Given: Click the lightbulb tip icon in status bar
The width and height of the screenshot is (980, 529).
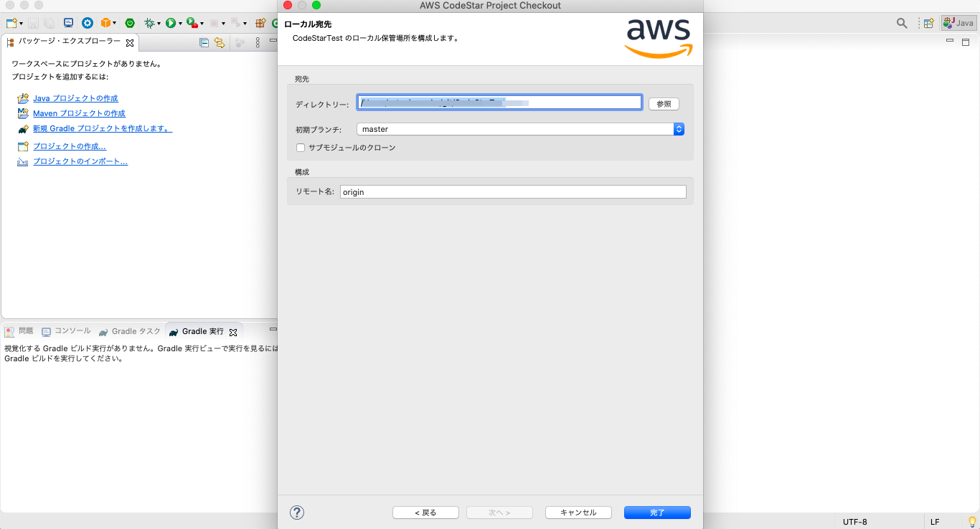Looking at the screenshot, I should (972, 522).
